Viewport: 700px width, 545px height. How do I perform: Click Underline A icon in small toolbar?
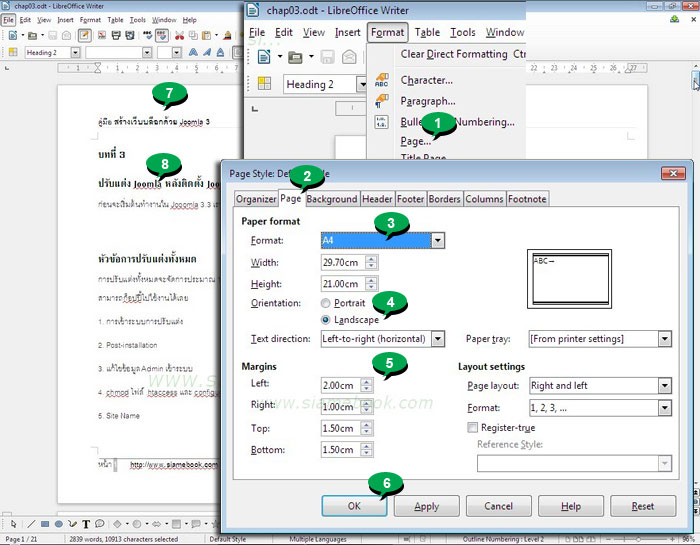point(221,52)
